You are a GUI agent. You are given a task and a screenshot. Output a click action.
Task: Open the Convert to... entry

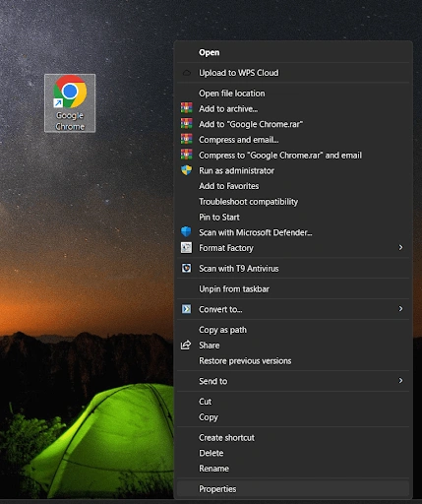[x=293, y=309]
